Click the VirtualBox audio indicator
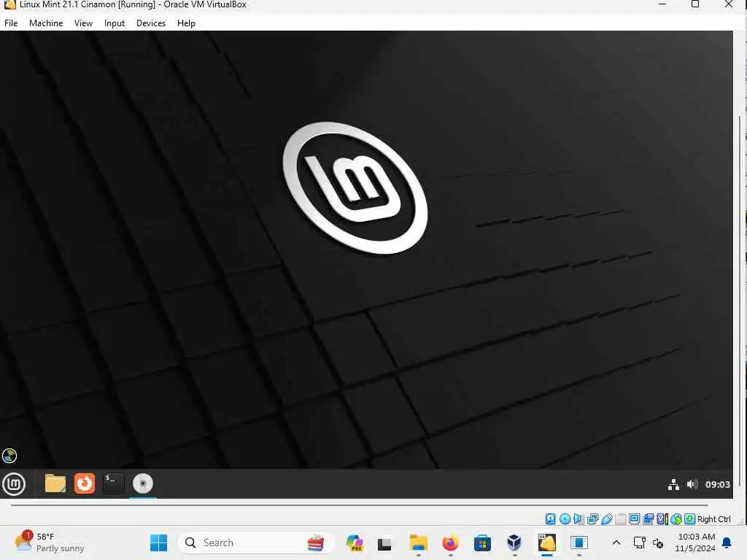The image size is (747, 560). [x=578, y=519]
